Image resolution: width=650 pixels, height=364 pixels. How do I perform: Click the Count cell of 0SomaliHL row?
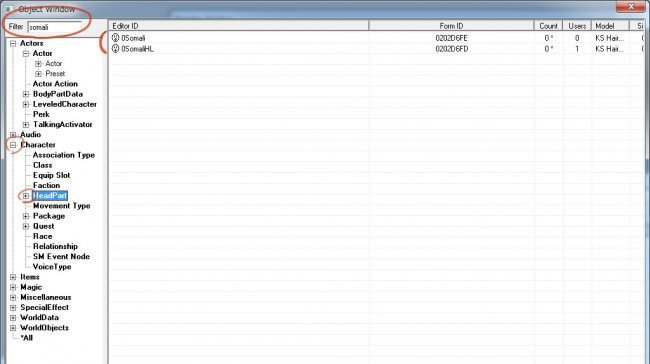(548, 49)
